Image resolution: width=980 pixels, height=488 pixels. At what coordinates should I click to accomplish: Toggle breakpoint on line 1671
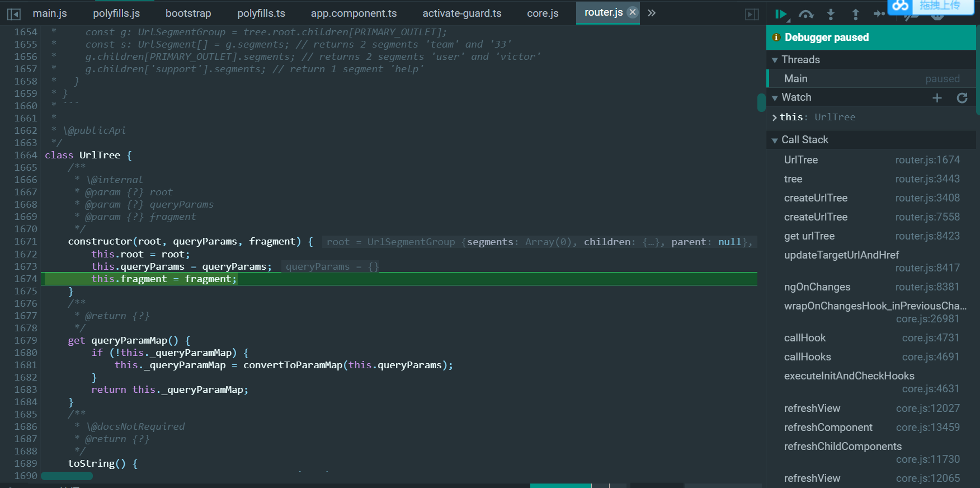point(26,241)
